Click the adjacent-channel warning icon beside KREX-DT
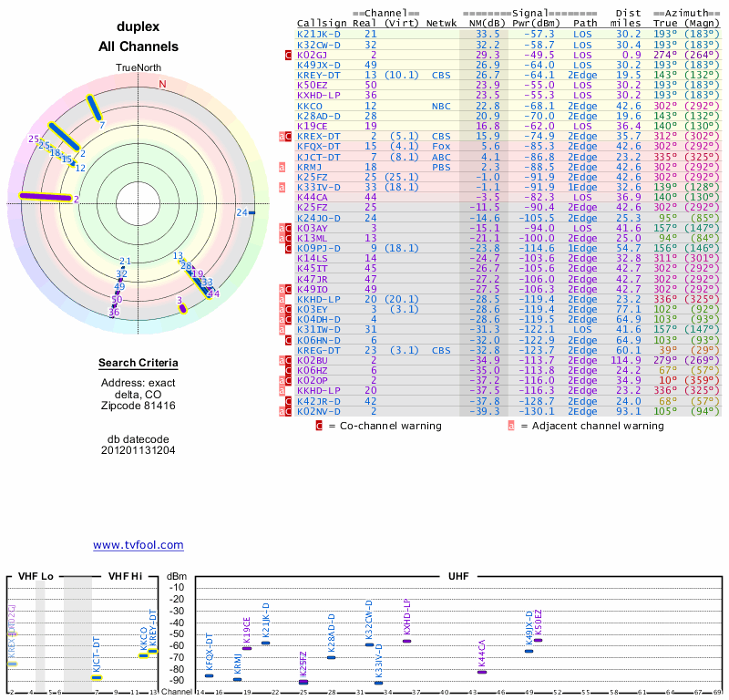The height and width of the screenshot is (700, 729). (x=289, y=136)
